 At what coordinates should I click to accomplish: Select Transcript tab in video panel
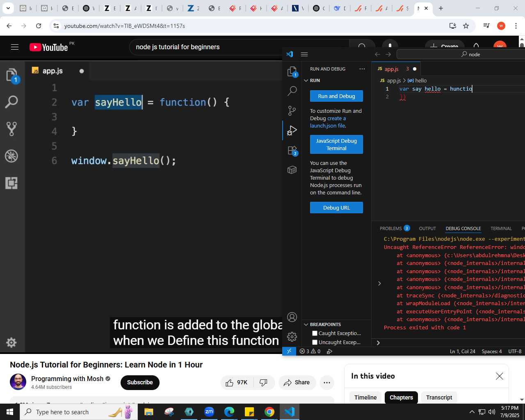pyautogui.click(x=439, y=397)
